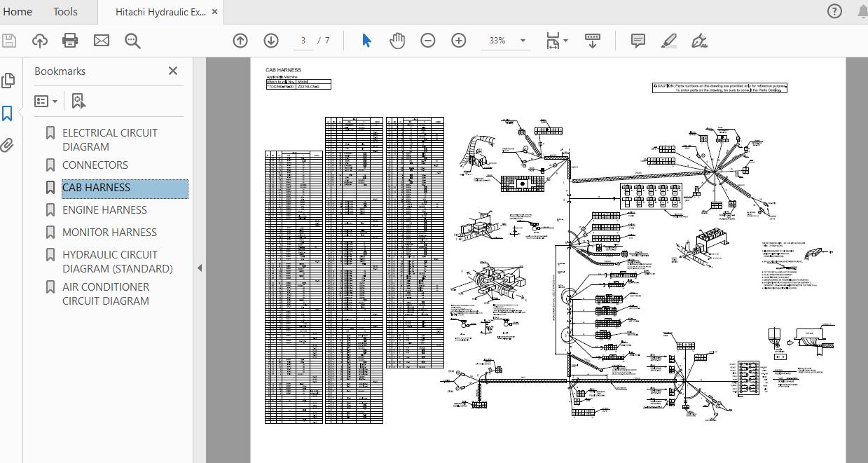Zoom in with plus icon

[x=459, y=41]
